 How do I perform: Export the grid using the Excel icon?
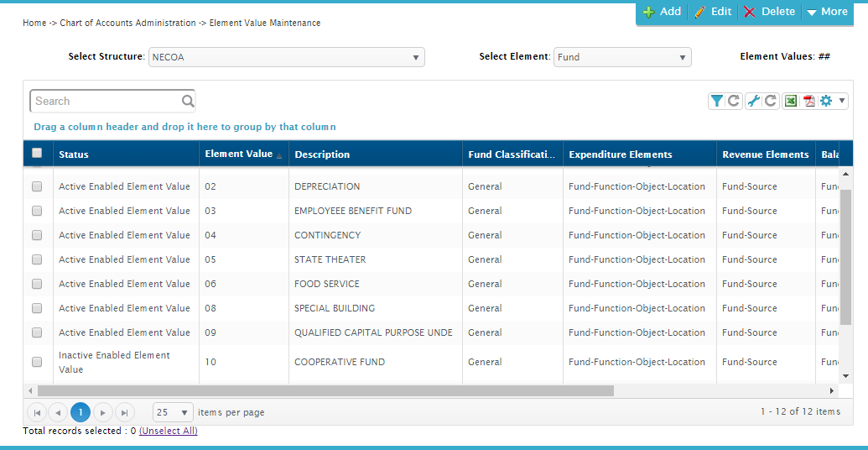(790, 101)
